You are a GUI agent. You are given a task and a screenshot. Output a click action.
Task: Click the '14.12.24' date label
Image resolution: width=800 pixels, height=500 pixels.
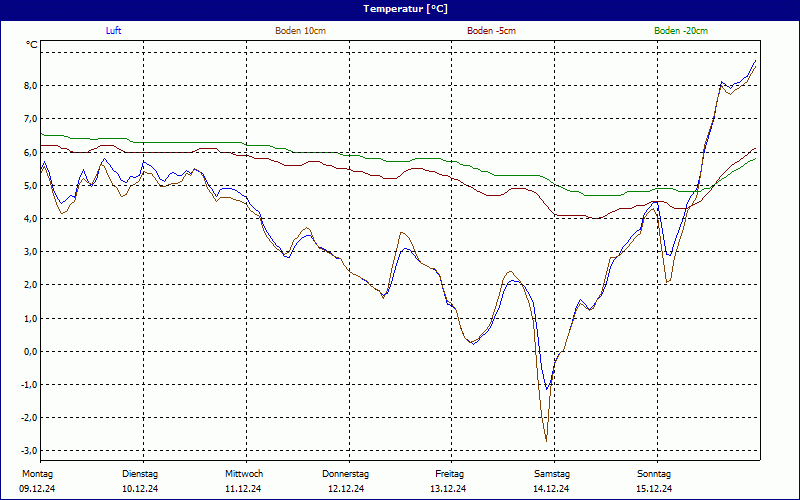tap(551, 489)
